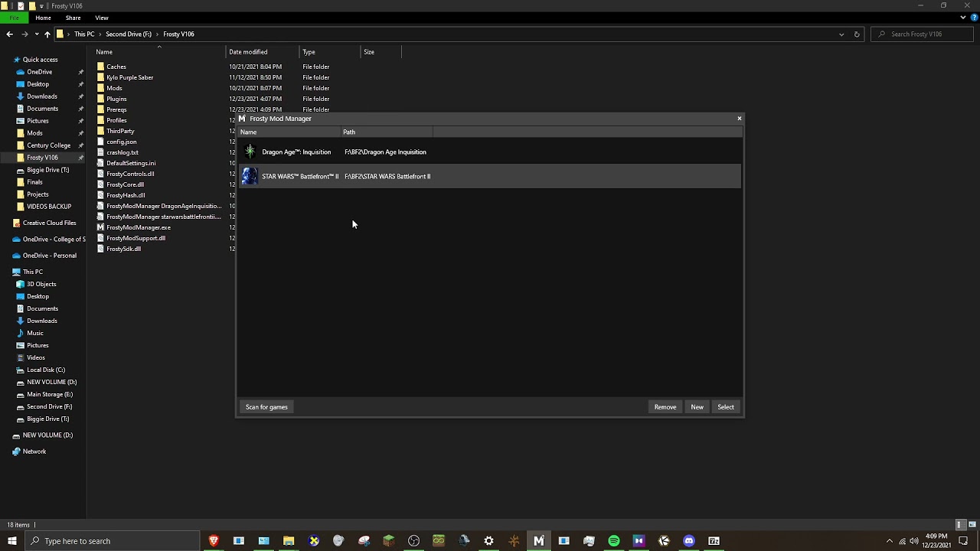Select the Caches folder
This screenshot has width=980, height=551.
pyautogui.click(x=116, y=67)
